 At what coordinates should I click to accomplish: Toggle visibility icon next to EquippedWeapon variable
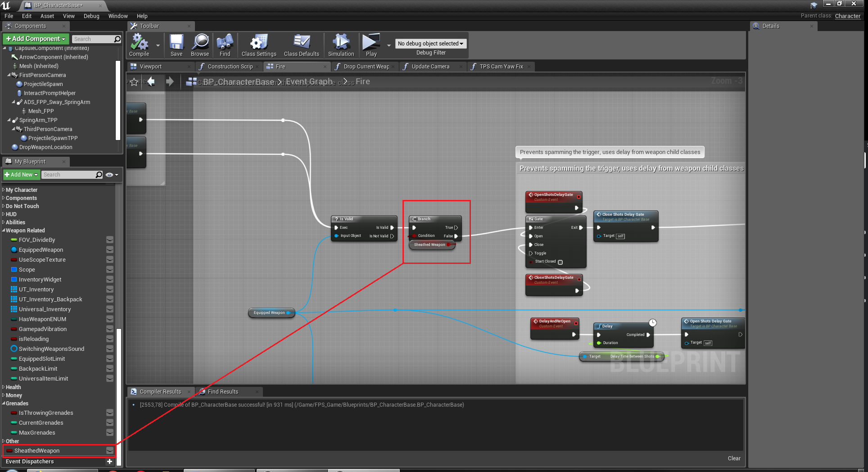point(109,250)
